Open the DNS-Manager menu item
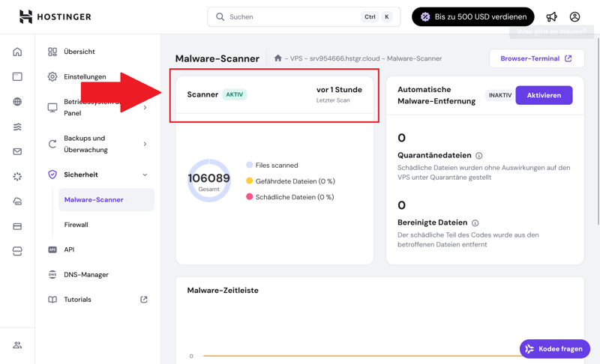600x364 pixels. coord(86,275)
